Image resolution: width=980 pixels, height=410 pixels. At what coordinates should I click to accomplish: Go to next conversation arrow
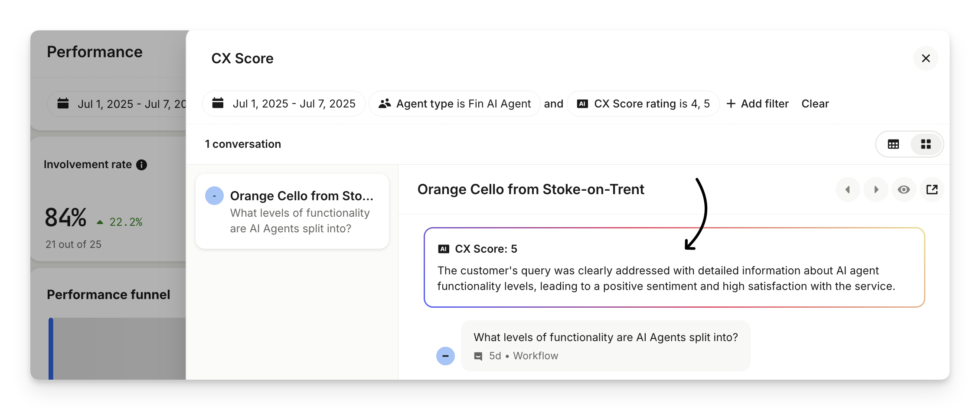pos(876,189)
